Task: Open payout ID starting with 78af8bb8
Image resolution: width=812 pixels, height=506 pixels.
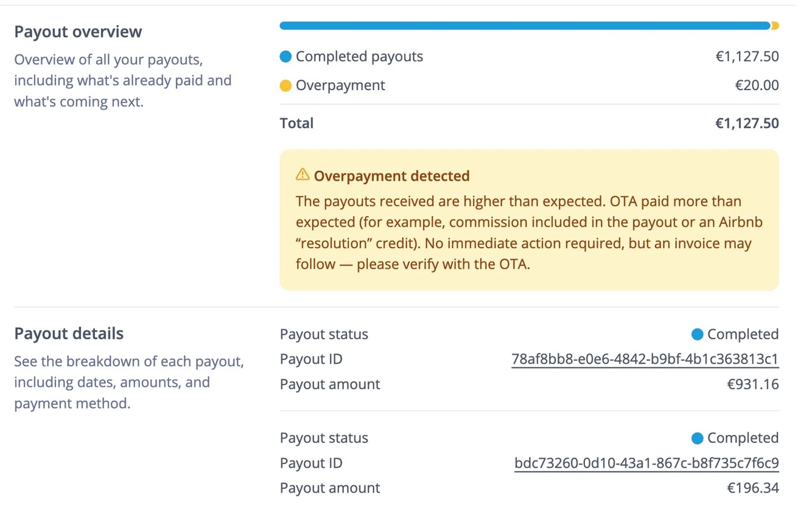Action: click(x=645, y=359)
